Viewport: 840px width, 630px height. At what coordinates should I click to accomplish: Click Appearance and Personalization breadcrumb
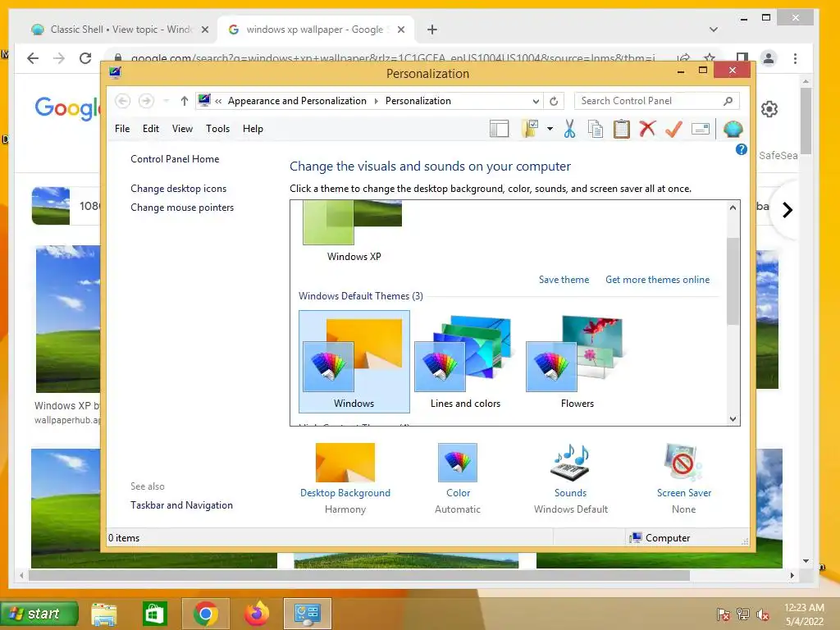coord(297,101)
